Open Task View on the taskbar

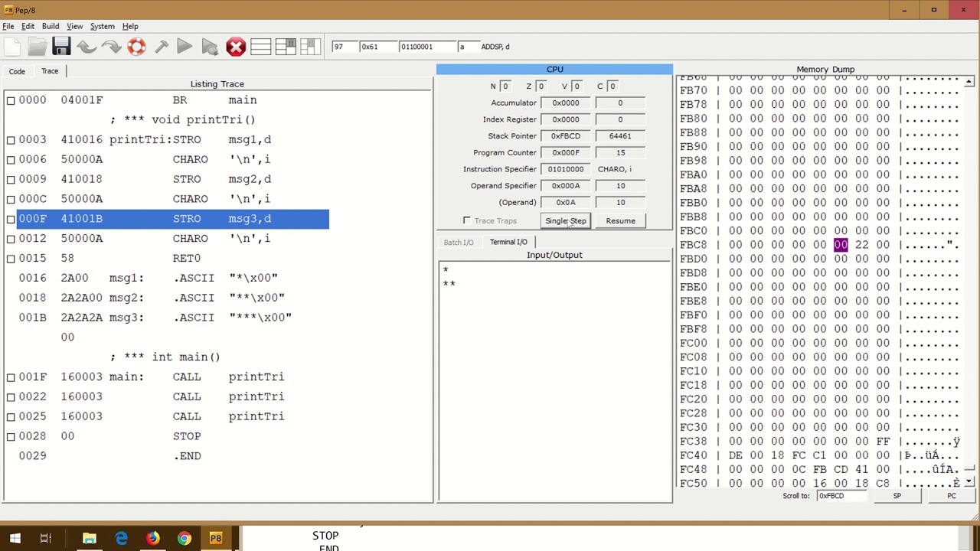pos(45,539)
